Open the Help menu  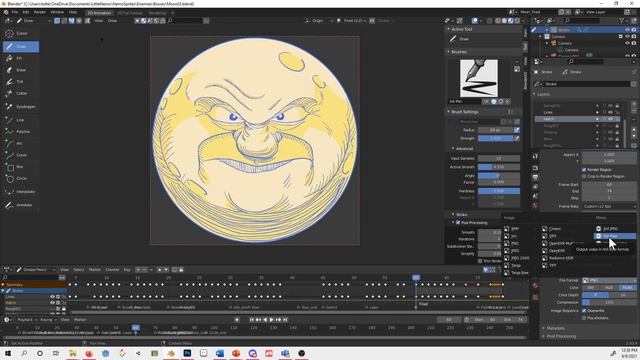(x=73, y=12)
